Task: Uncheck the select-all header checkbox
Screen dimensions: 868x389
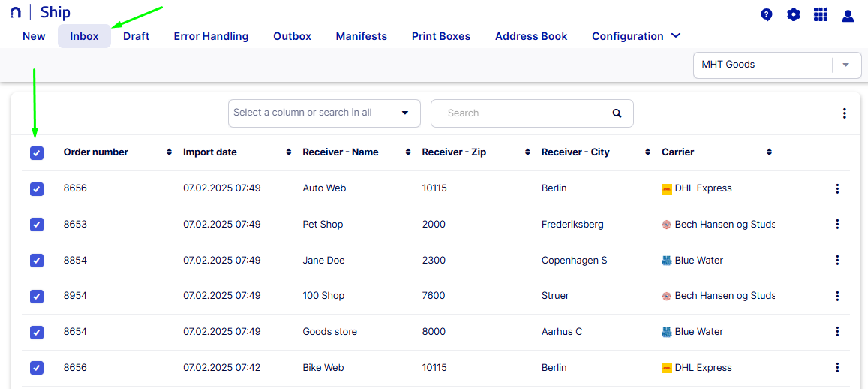Action: 37,153
